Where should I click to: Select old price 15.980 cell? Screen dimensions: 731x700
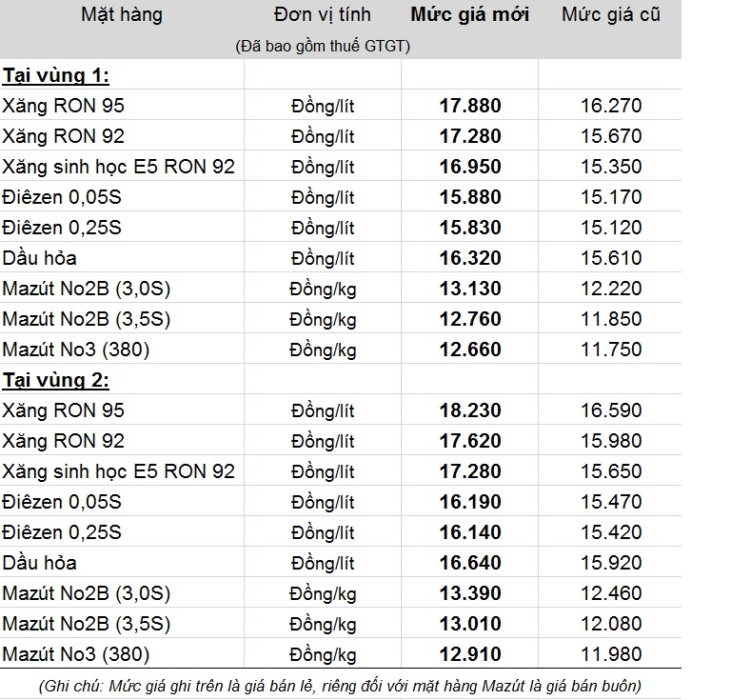tap(611, 441)
